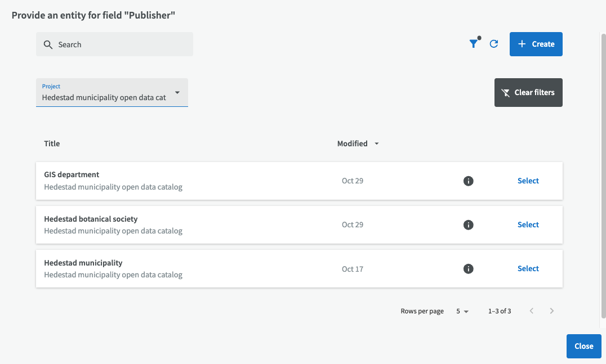Click the filter funnel icon
The image size is (606, 364).
[x=474, y=44]
